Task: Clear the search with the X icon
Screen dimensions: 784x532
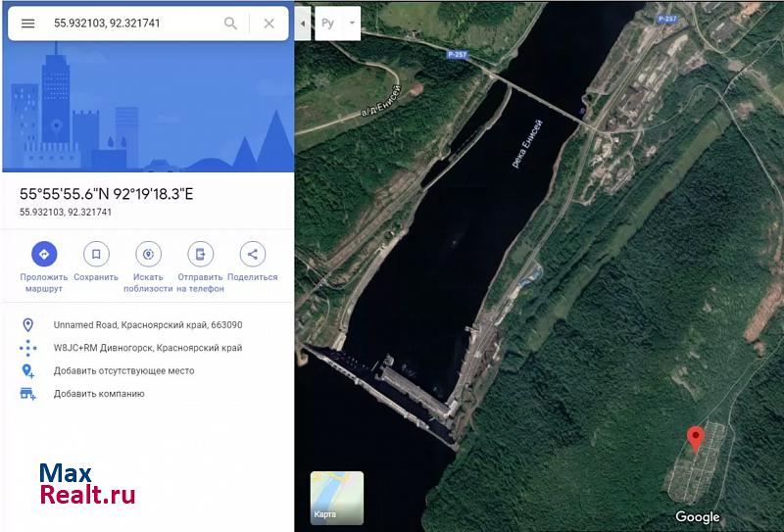Action: point(269,24)
